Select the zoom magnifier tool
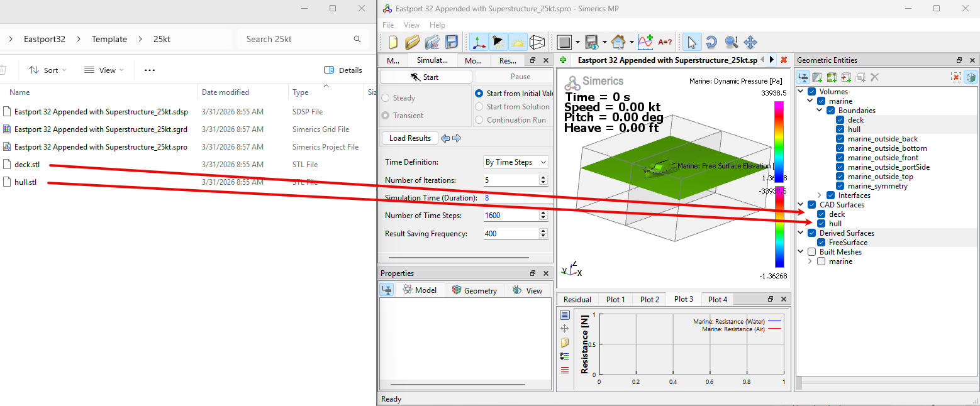980x406 pixels. tap(731, 42)
